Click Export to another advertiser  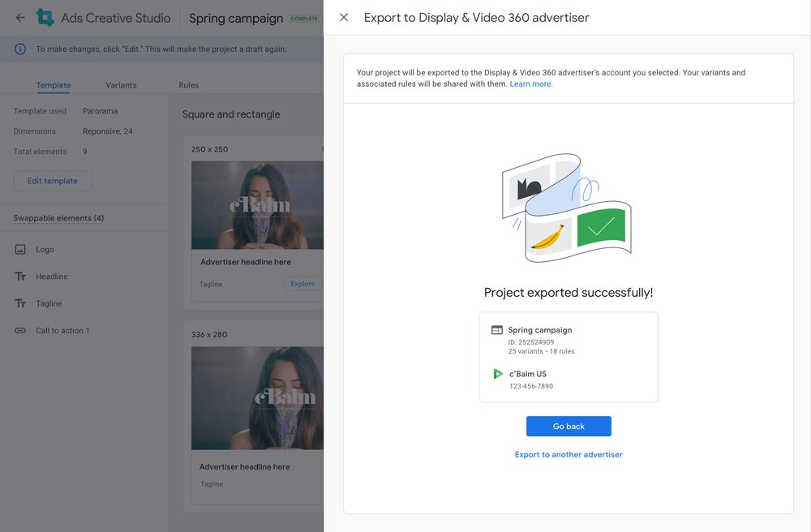pos(569,454)
